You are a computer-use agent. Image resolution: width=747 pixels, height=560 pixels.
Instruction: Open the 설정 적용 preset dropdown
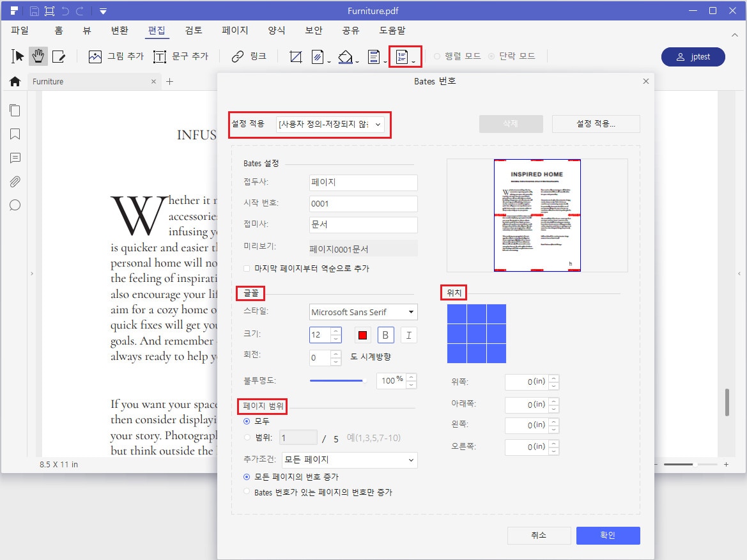[x=330, y=125]
